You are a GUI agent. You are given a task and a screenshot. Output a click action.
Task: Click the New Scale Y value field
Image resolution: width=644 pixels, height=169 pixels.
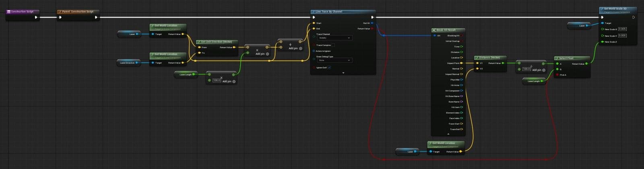(x=622, y=35)
